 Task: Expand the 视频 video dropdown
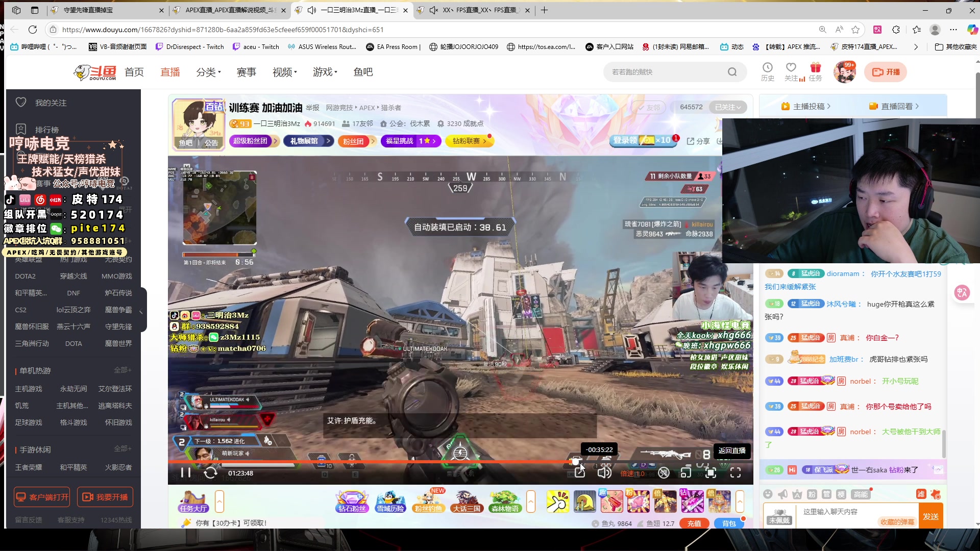(x=285, y=72)
